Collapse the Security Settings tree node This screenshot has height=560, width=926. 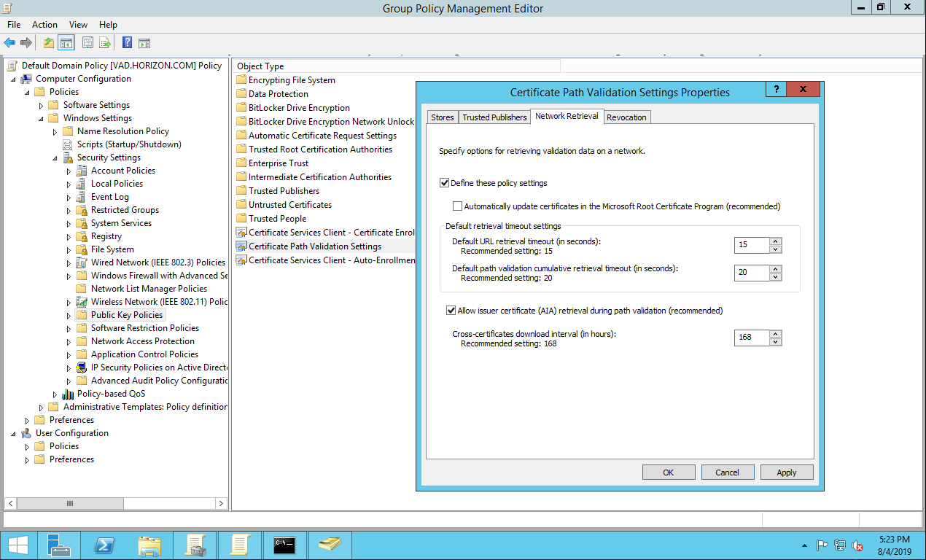[55, 157]
